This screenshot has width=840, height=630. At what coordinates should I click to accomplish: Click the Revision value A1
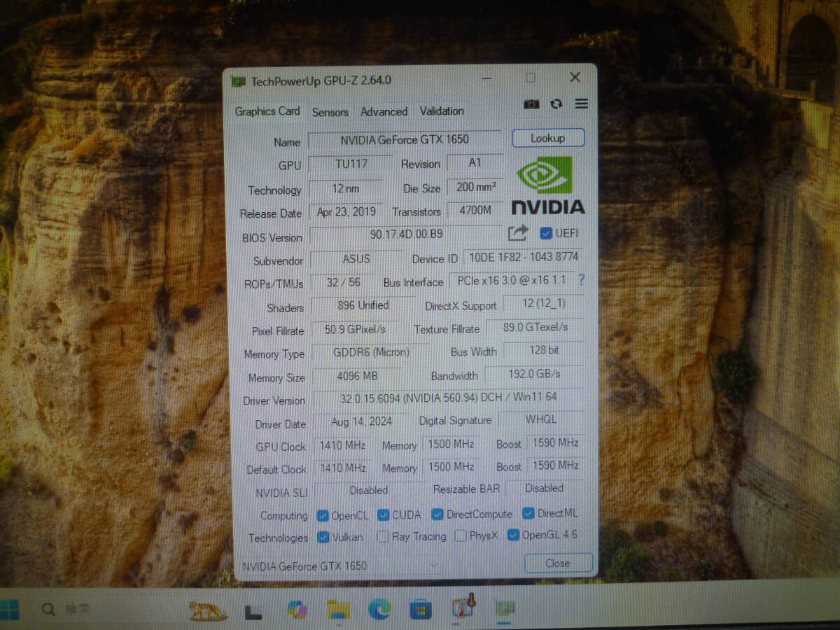[475, 162]
